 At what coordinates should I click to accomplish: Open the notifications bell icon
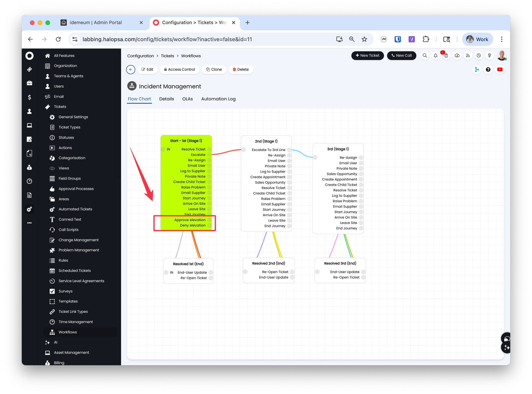click(x=435, y=56)
